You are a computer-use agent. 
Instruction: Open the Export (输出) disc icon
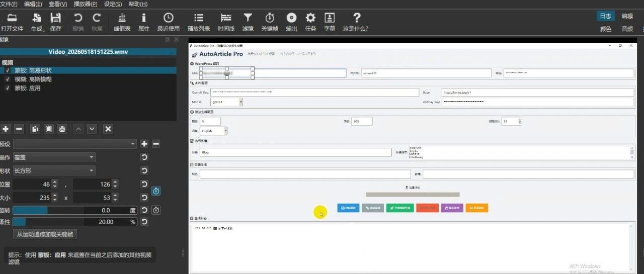[291, 22]
